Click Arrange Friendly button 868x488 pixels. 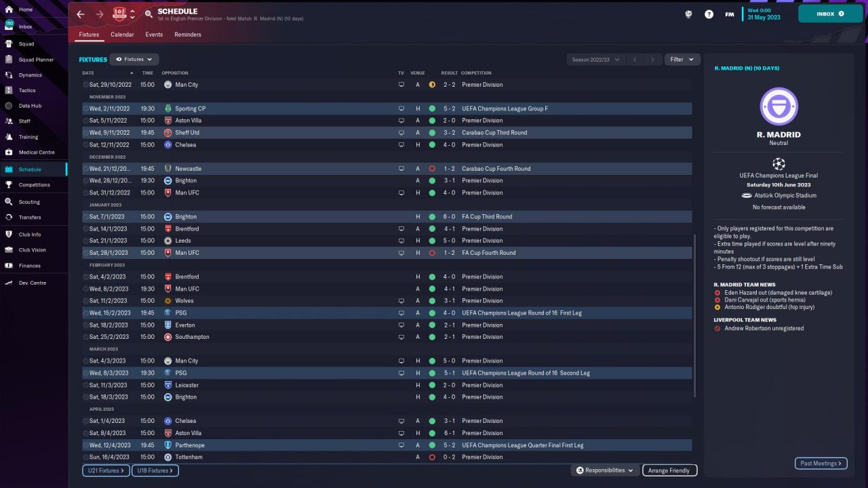coord(669,470)
